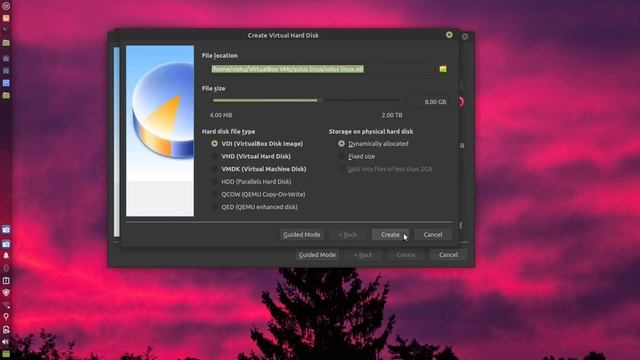Open the circular menu launcher in the panel
Viewport: 640px width, 360px height.
pyautogui.click(x=6, y=6)
